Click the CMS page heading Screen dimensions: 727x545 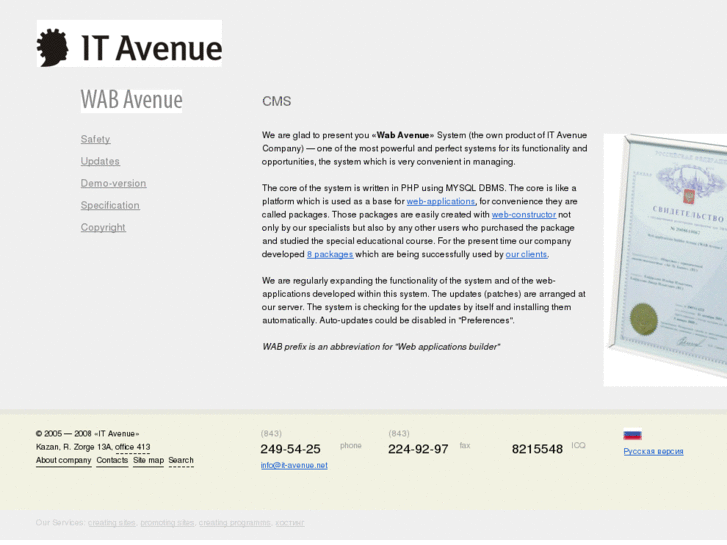[277, 101]
